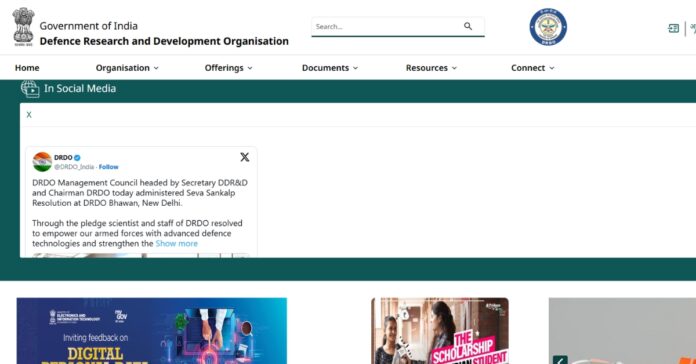
Task: Expand the Resources dropdown chevron
Action: [454, 68]
